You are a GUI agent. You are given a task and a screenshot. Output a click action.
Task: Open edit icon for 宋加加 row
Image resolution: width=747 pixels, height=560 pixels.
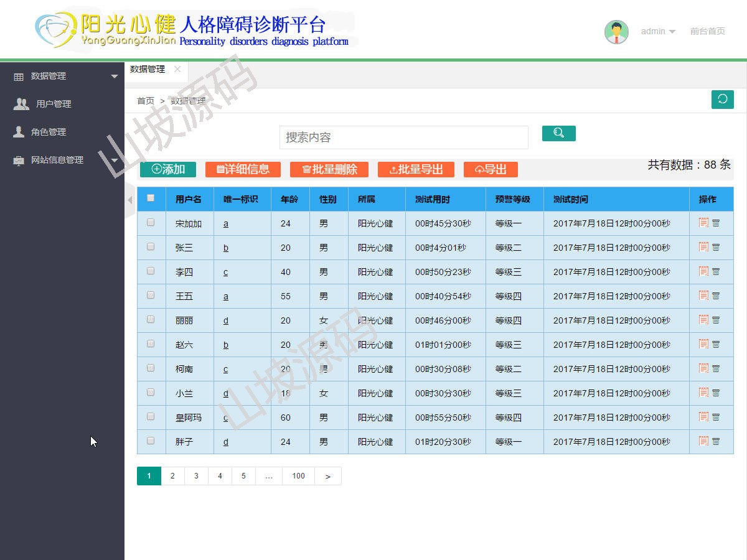click(x=703, y=223)
